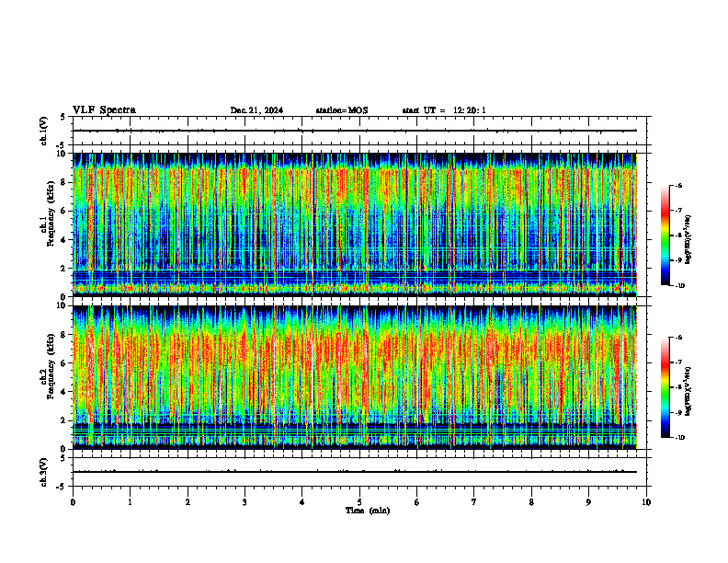Click the "VLF Spectra" plot title

click(x=104, y=110)
